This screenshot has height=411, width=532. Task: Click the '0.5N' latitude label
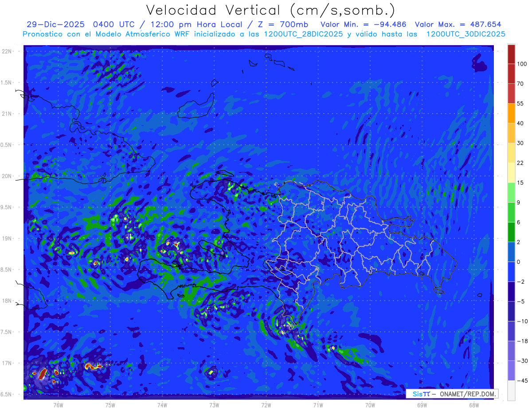click(6, 145)
